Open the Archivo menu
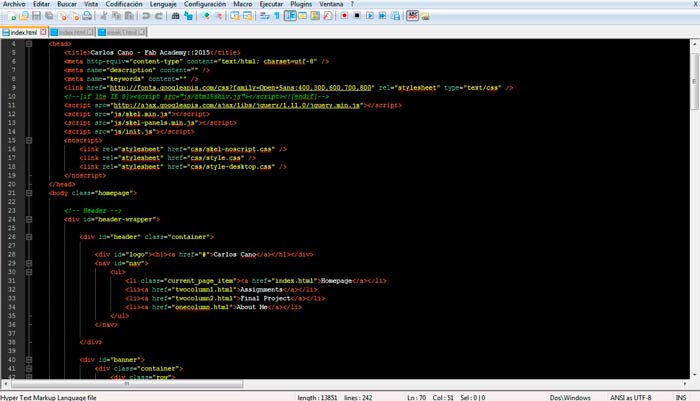The height and width of the screenshot is (401, 700). (14, 4)
